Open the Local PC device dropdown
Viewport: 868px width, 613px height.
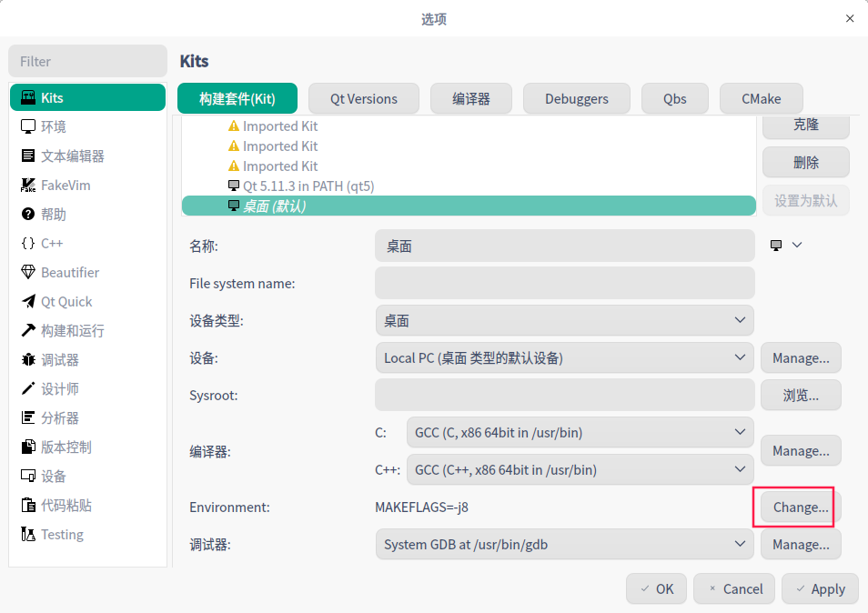coord(564,358)
